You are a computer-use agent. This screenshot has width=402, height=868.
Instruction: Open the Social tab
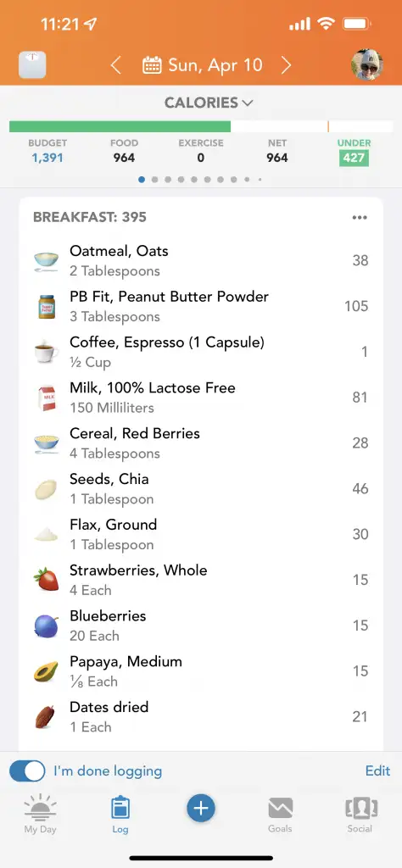click(x=360, y=815)
